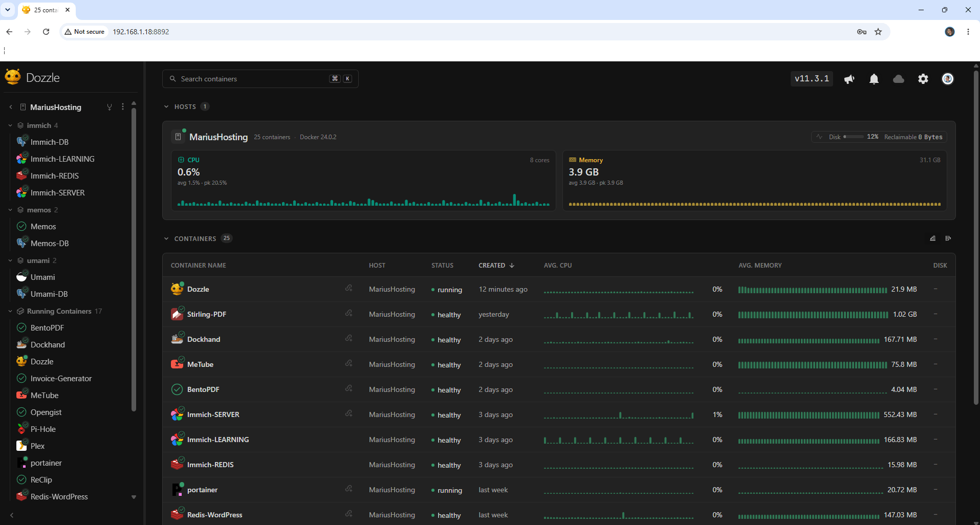Image resolution: width=980 pixels, height=525 pixels.
Task: Reload the page in browser
Action: [46, 32]
